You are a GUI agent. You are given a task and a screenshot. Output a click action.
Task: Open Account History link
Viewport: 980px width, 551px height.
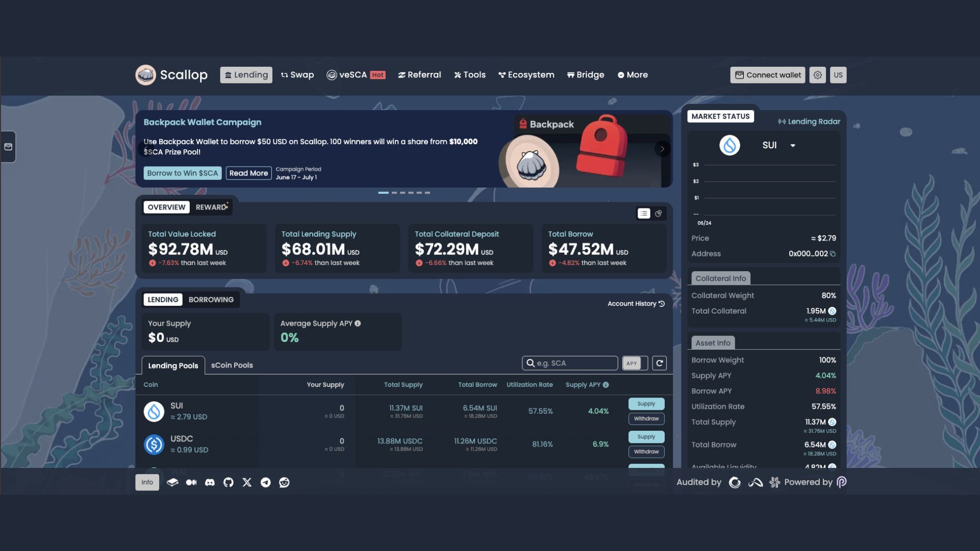click(x=636, y=304)
